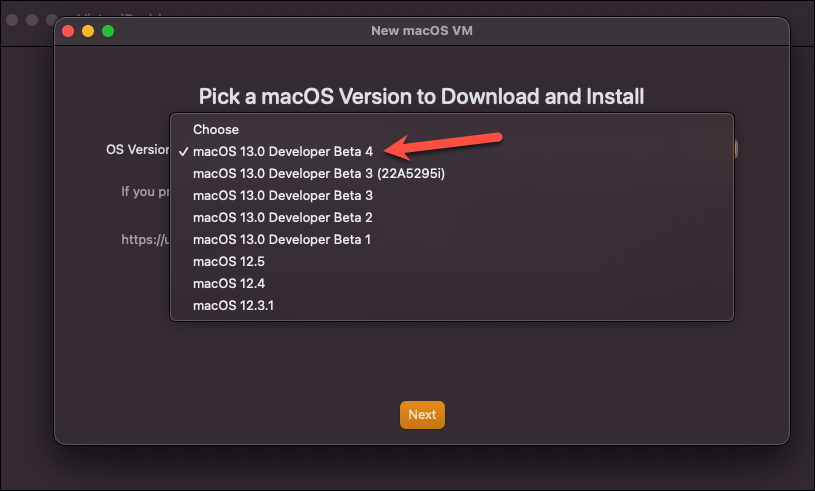The width and height of the screenshot is (815, 491).
Task: Click the orange Next button
Action: coord(422,415)
